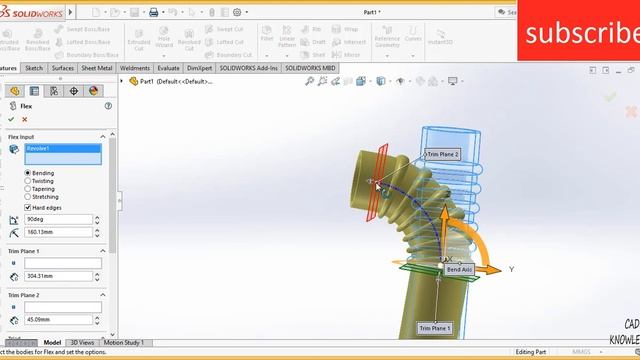Open the SOLIDWORKS Add-Ins tab

249,68
